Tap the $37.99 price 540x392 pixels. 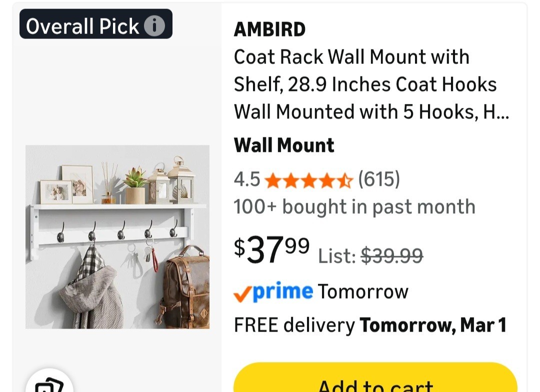[x=271, y=250]
